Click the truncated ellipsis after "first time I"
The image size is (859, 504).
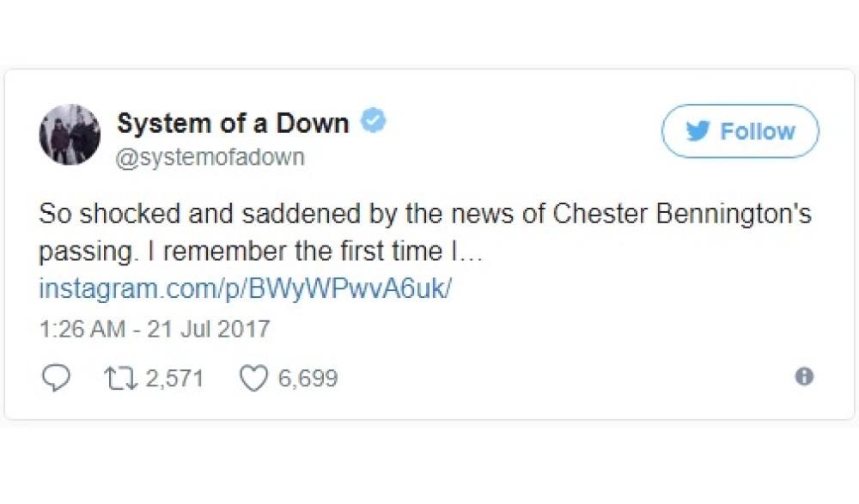(474, 253)
